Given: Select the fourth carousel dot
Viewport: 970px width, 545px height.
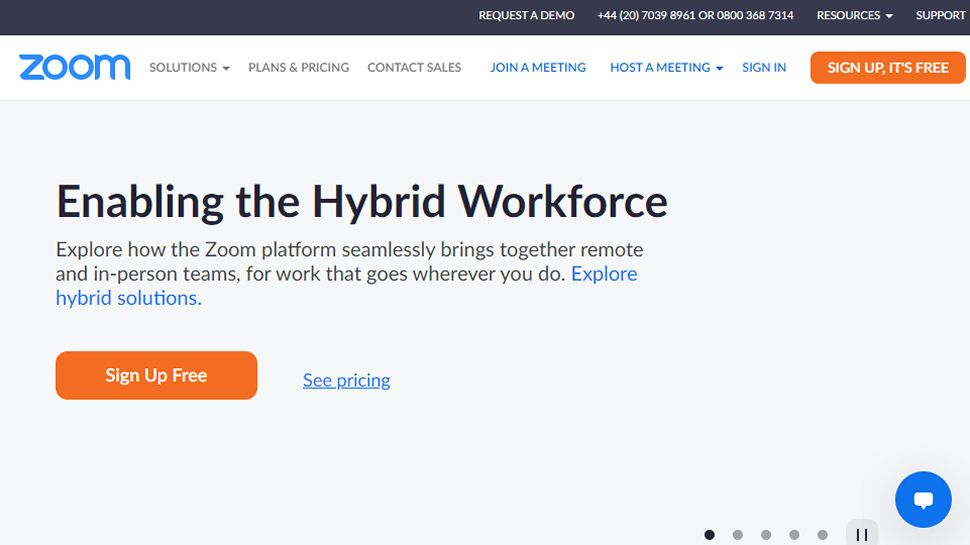Looking at the screenshot, I should pyautogui.click(x=794, y=534).
